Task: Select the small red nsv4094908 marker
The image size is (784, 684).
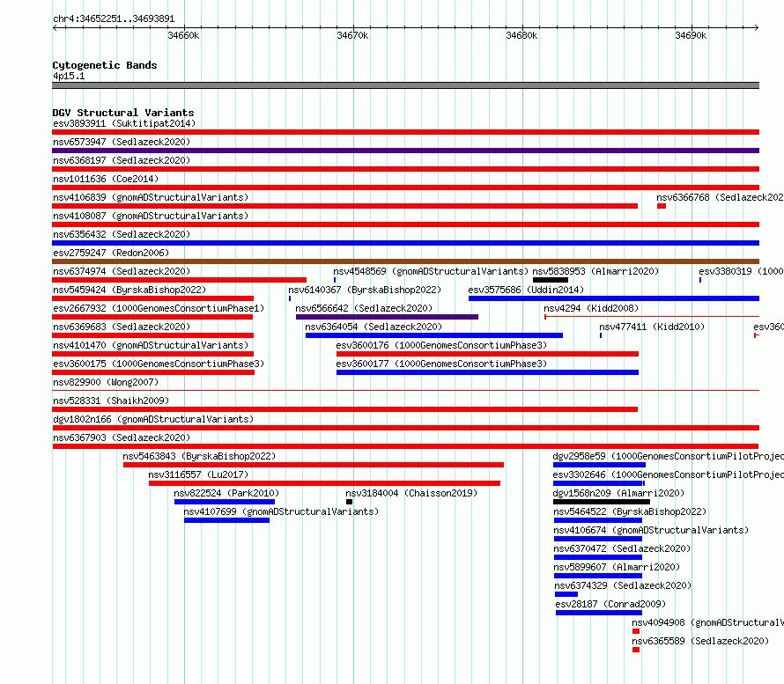Action: (636, 631)
